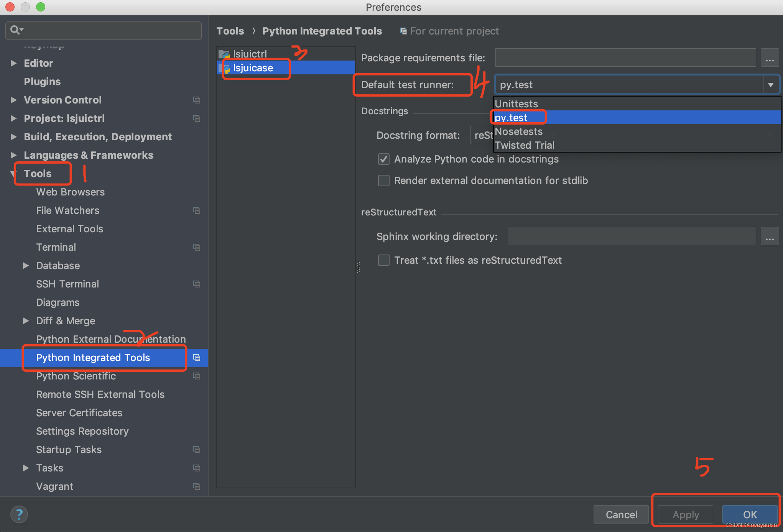Uncheck Analyze Python code in docstrings
Screen dimensions: 783x532
(384, 159)
